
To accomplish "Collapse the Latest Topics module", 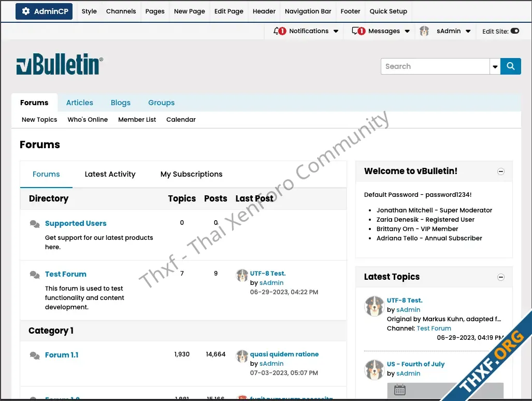I will 501,277.
